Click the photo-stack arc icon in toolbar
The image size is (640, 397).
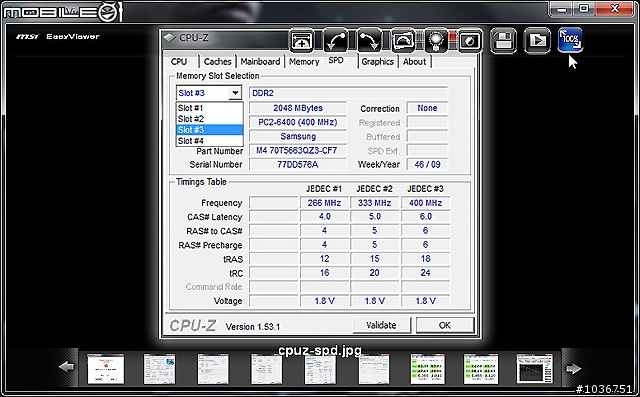click(x=403, y=40)
